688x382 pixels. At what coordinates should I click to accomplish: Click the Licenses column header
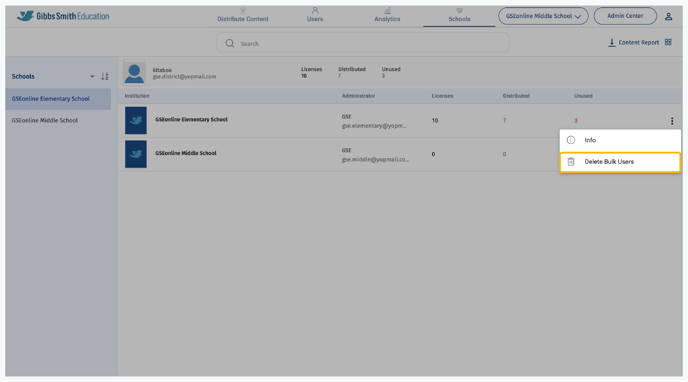(442, 96)
